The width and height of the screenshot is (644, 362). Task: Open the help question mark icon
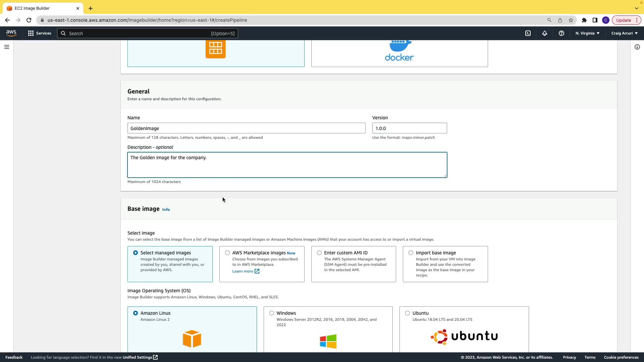(561, 33)
